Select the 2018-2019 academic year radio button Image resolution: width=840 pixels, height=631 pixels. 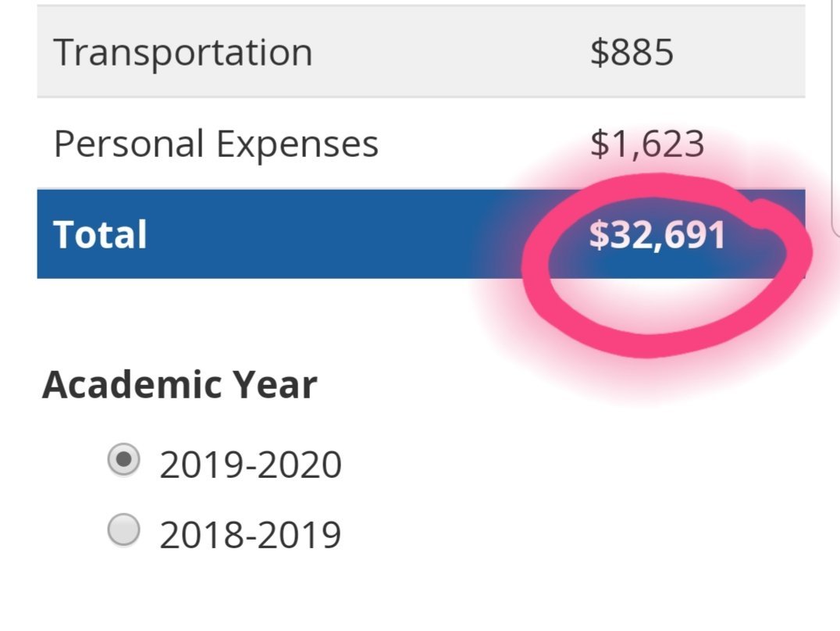(124, 529)
